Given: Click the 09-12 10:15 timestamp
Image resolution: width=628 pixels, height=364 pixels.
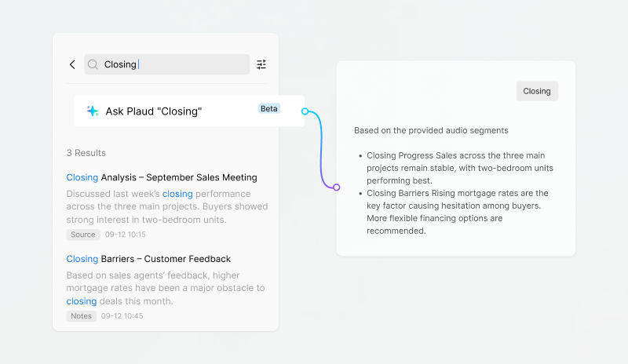Looking at the screenshot, I should click(126, 235).
